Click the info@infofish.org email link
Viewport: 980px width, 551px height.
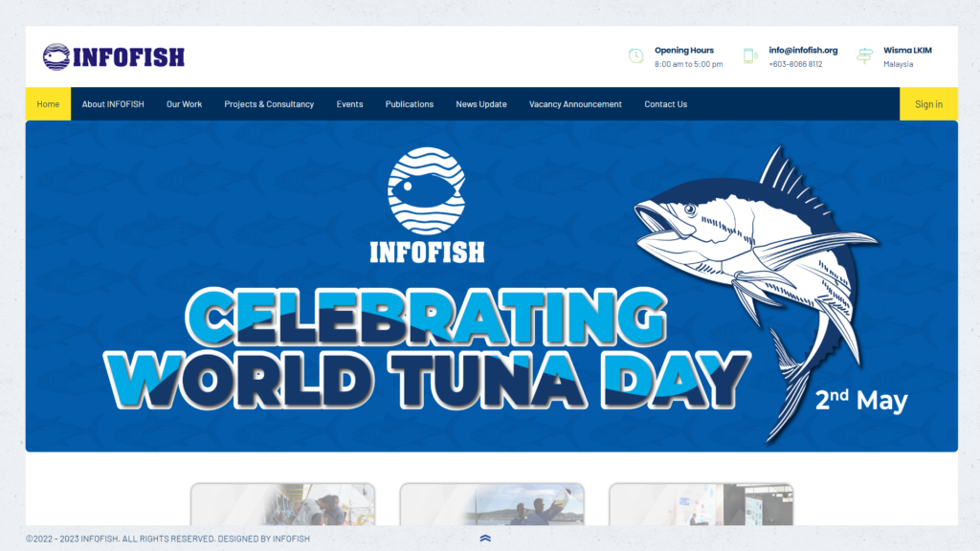click(x=803, y=51)
